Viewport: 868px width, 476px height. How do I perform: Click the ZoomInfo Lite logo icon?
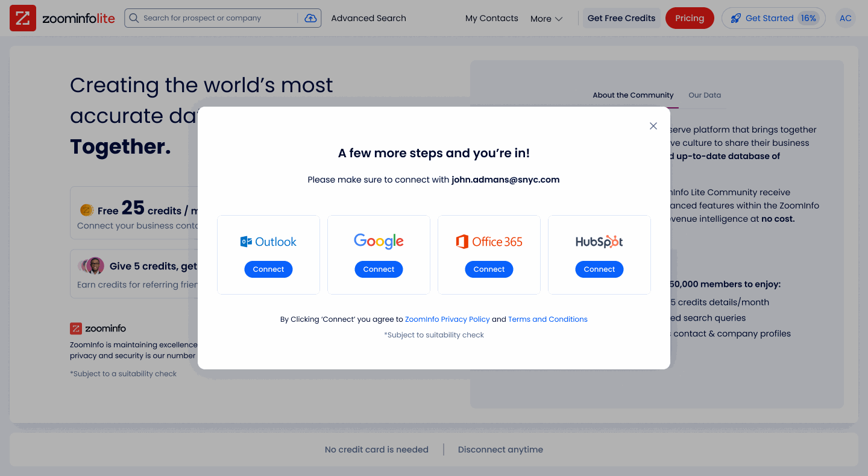[23, 18]
